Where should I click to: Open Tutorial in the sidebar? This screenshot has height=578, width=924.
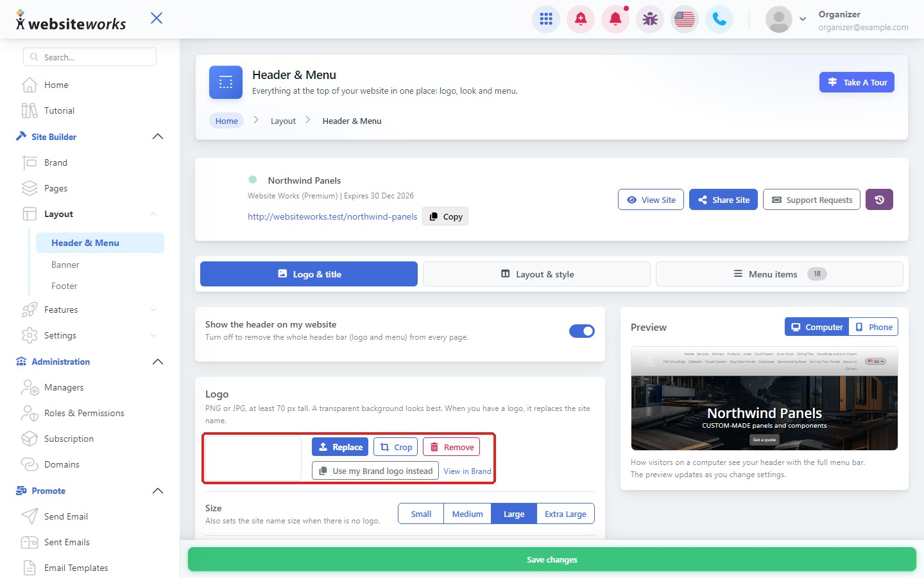pos(59,110)
